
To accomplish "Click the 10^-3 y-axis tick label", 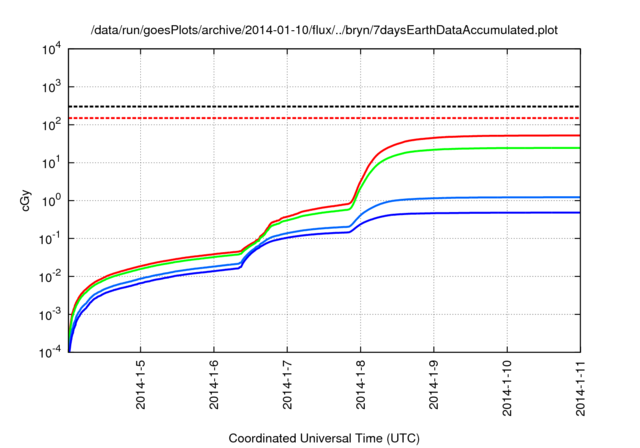I will (x=50, y=315).
